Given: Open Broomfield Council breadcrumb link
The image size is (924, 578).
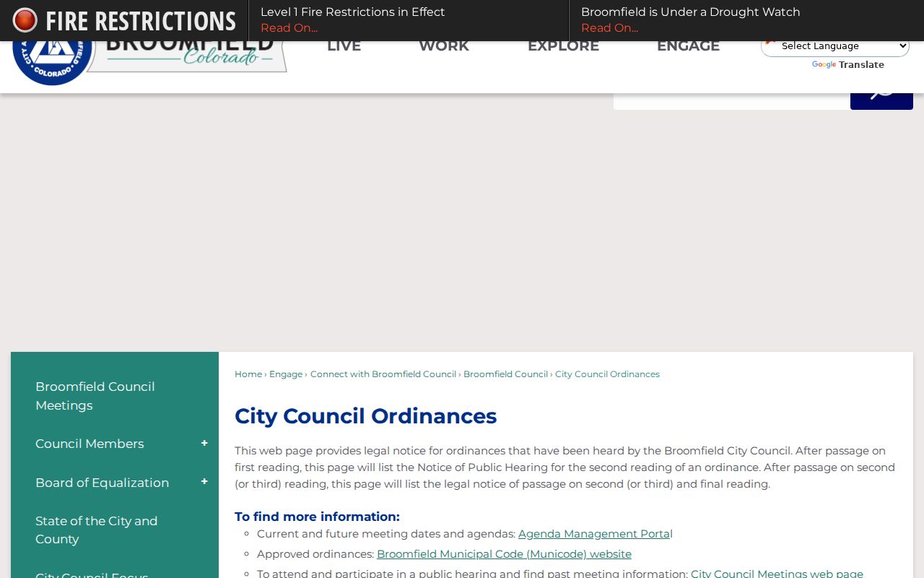Looking at the screenshot, I should click(x=505, y=374).
